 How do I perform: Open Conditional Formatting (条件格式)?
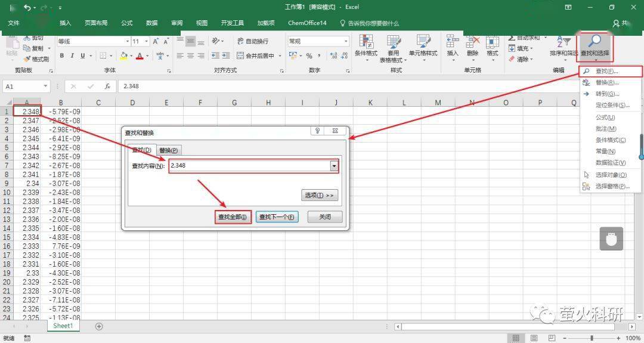click(366, 47)
